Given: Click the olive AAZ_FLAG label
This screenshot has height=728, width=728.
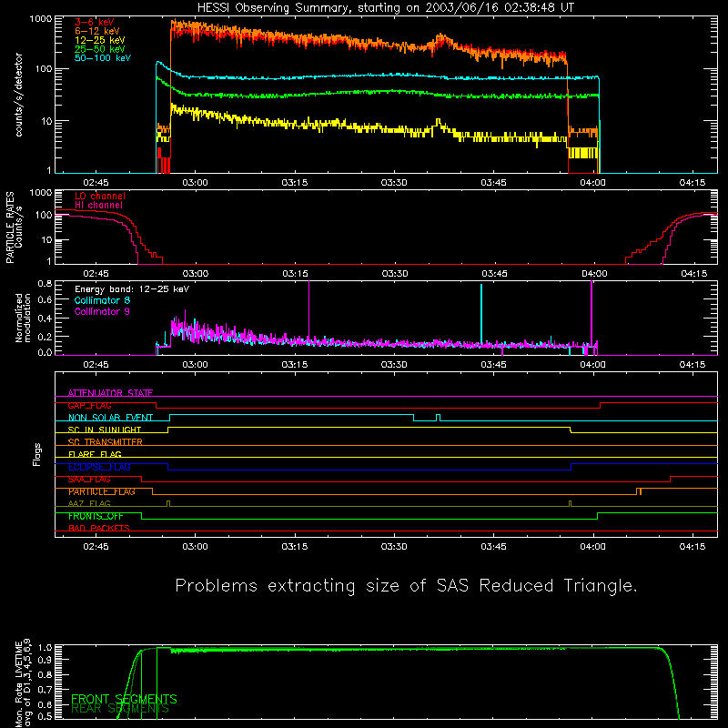Looking at the screenshot, I should [89, 503].
